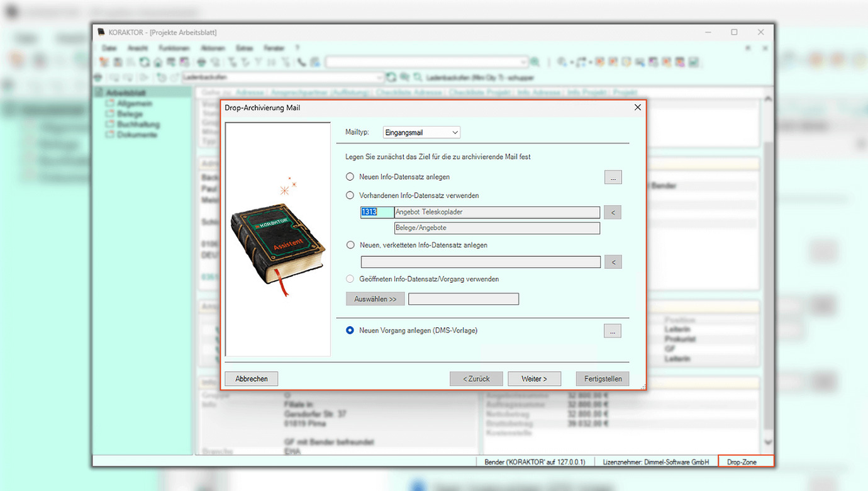The width and height of the screenshot is (868, 491).
Task: Click the info record ID field containing 1313
Action: 377,213
